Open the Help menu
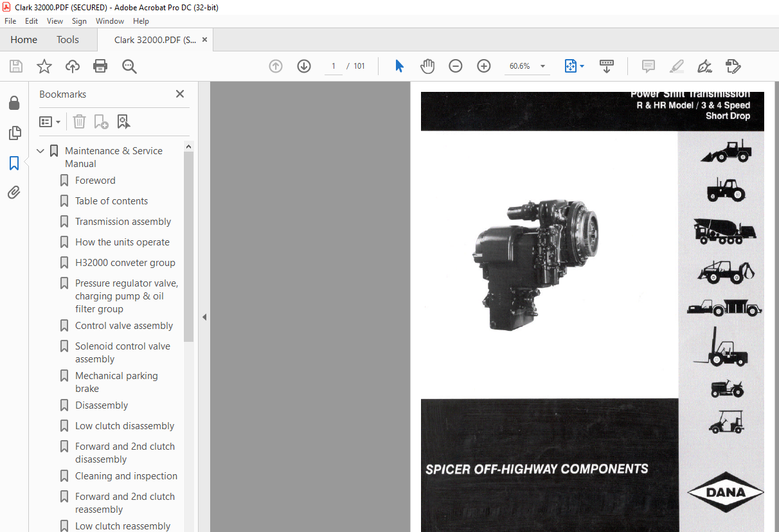Screen dimensions: 779x532 (141, 21)
